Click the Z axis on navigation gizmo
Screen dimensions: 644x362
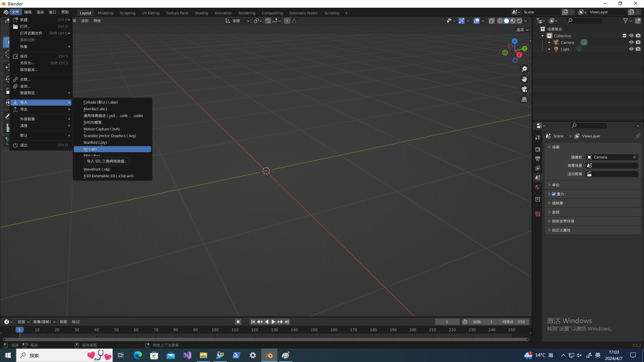point(514,41)
